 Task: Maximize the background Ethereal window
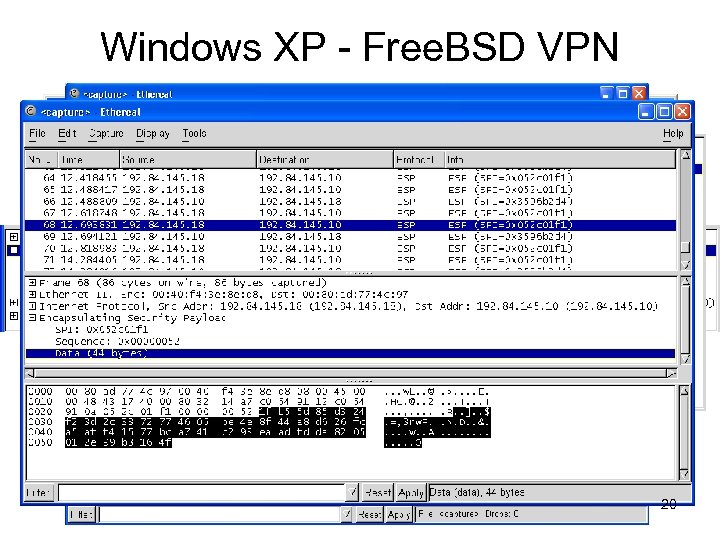coord(623,93)
